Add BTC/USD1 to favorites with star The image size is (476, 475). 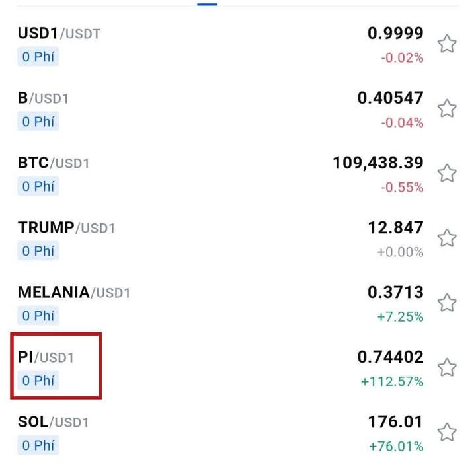point(448,174)
